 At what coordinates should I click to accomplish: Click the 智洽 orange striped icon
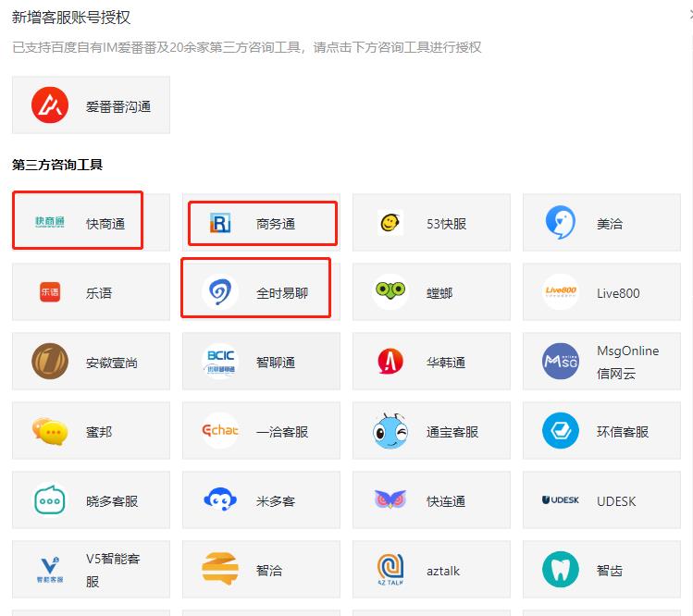click(x=220, y=569)
